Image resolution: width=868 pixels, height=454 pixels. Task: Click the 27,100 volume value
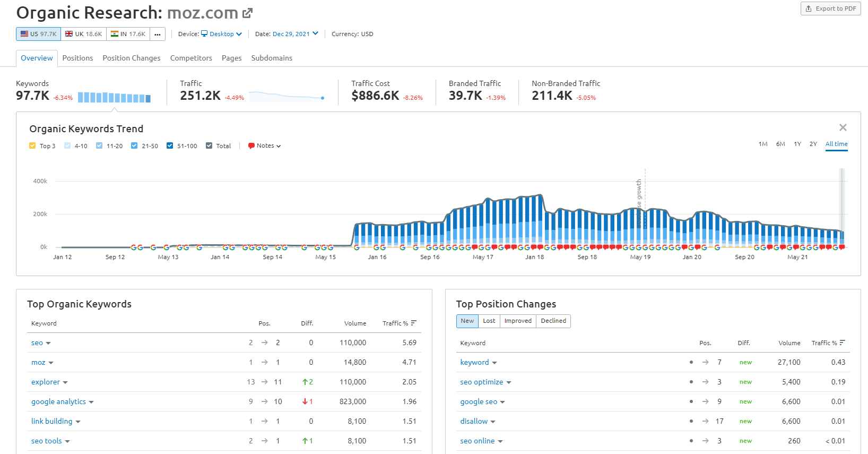(x=789, y=362)
